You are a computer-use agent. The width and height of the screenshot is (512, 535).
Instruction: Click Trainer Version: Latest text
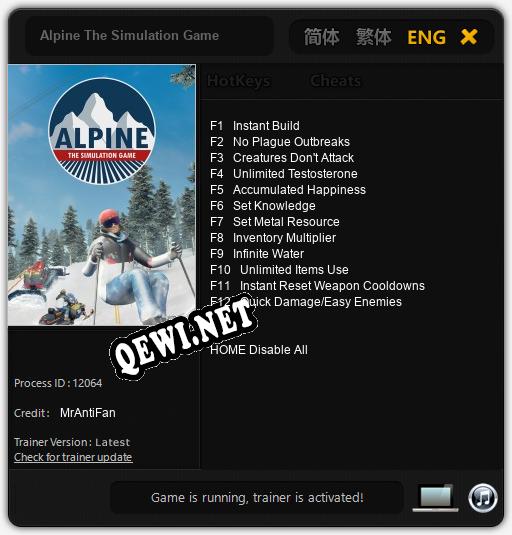[x=72, y=443]
